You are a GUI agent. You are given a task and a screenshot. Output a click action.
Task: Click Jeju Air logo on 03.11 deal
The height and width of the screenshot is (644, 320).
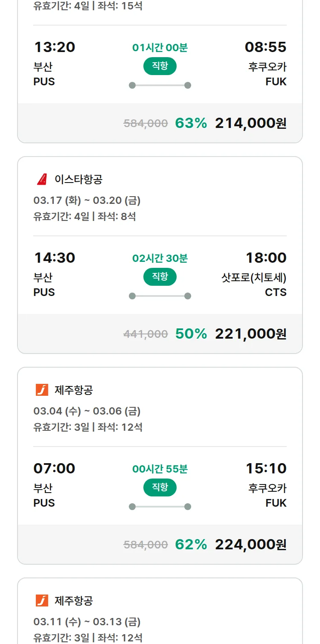pyautogui.click(x=42, y=600)
